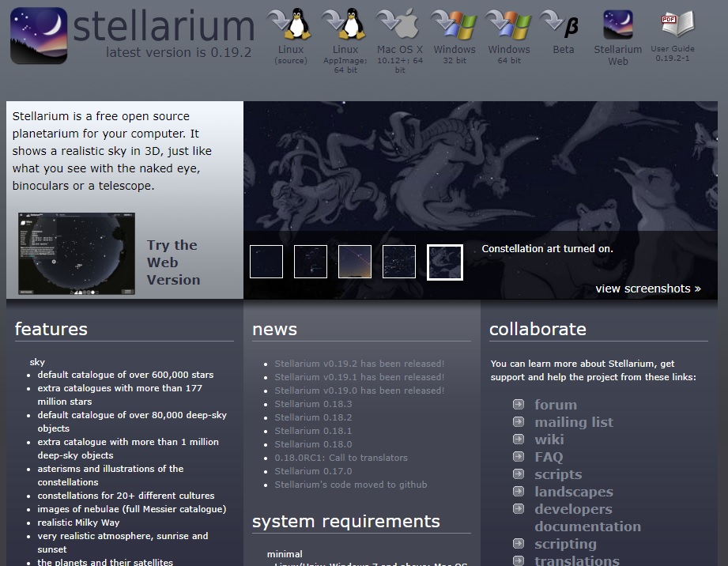Click the arrow icon beside FAQ
This screenshot has width=728, height=566.
pyautogui.click(x=519, y=456)
